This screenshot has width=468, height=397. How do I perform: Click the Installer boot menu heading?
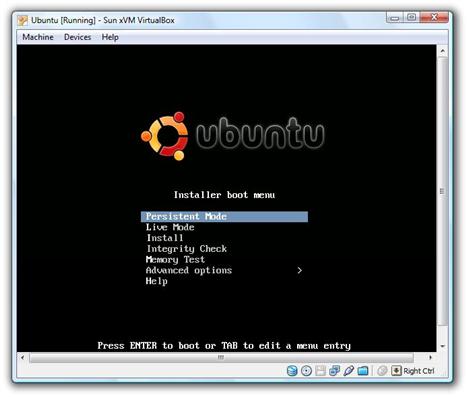coord(224,195)
